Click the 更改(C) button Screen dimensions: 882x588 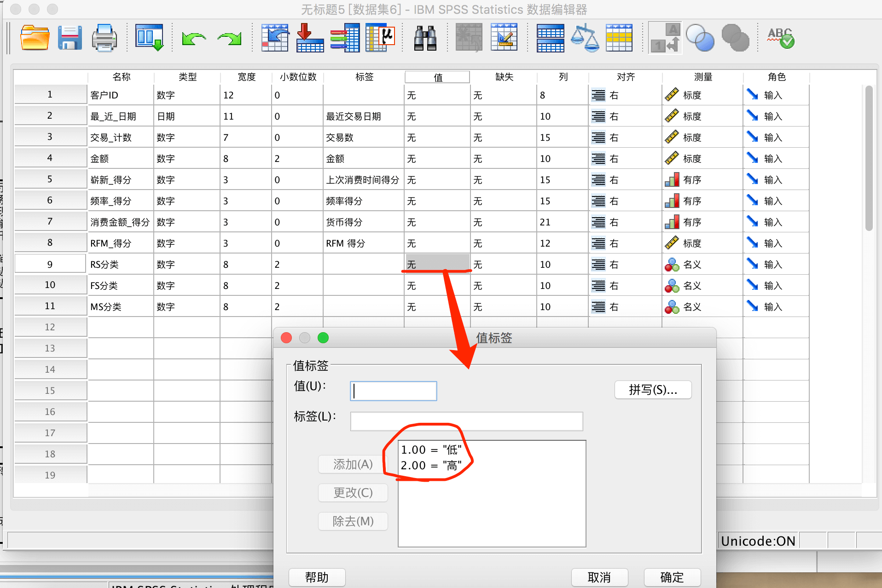353,493
